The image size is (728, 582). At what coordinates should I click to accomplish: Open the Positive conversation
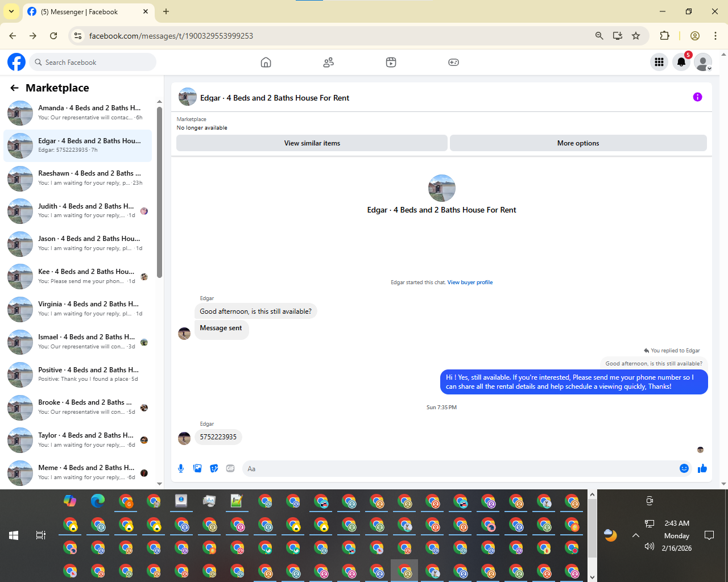pos(78,375)
